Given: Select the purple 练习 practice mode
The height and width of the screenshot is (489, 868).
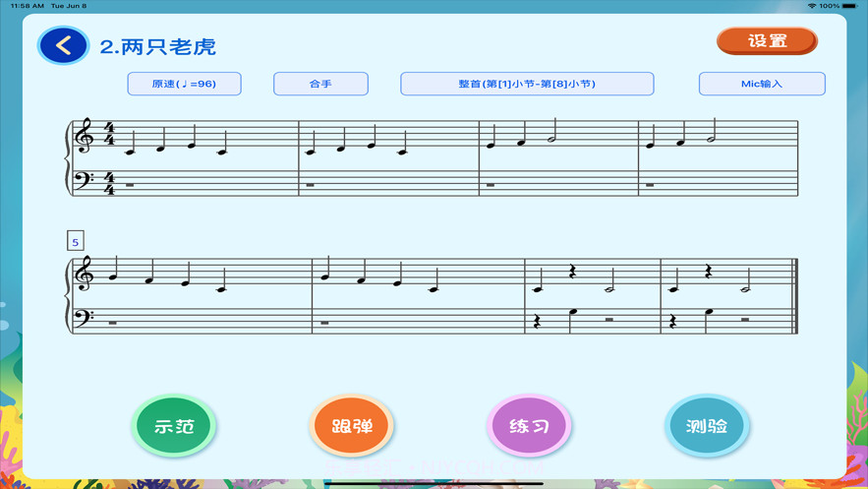Looking at the screenshot, I should 529,426.
